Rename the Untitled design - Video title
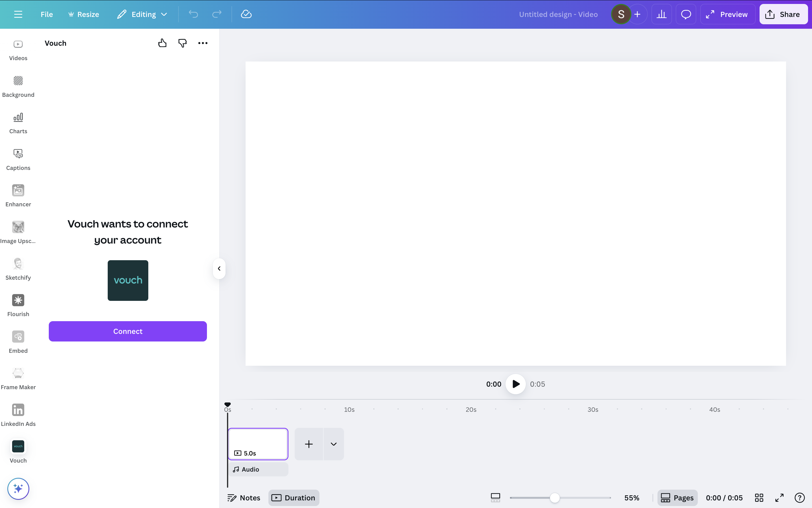This screenshot has height=508, width=812. (558, 14)
